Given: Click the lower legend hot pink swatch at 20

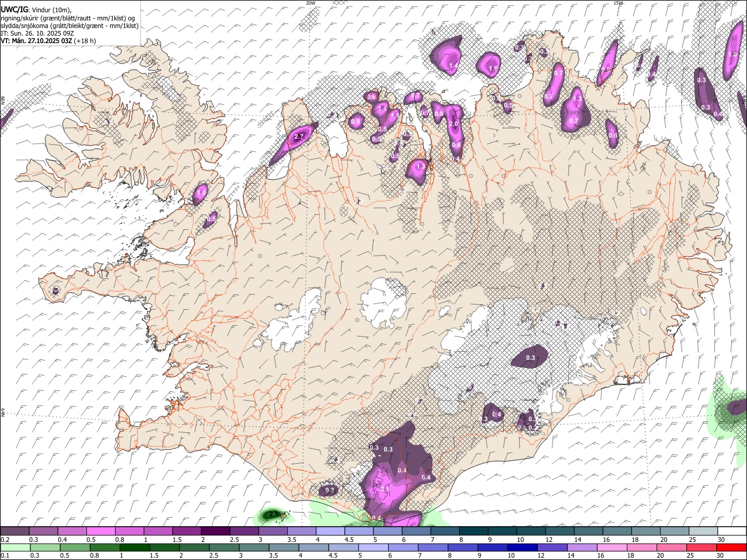Looking at the screenshot, I should click(x=671, y=547).
